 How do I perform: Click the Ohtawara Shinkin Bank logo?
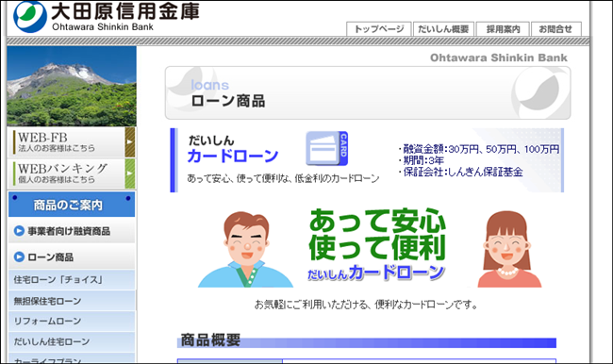(x=107, y=16)
